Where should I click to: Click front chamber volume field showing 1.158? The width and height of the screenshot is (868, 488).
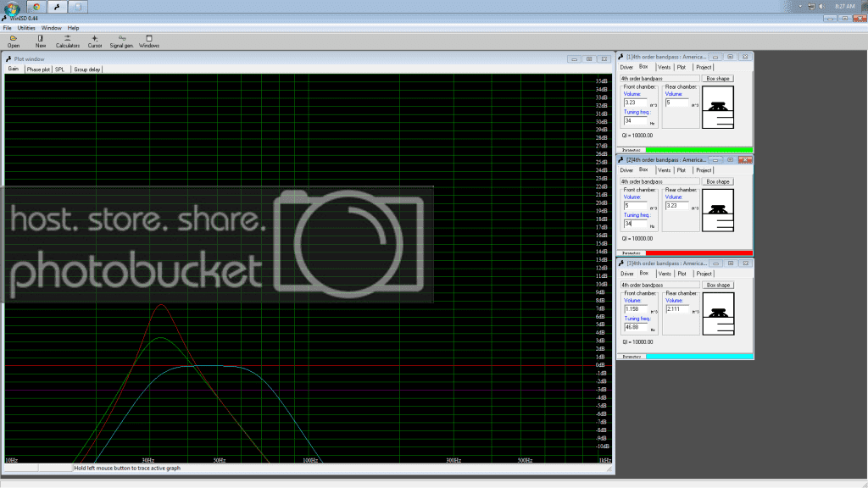pyautogui.click(x=636, y=308)
